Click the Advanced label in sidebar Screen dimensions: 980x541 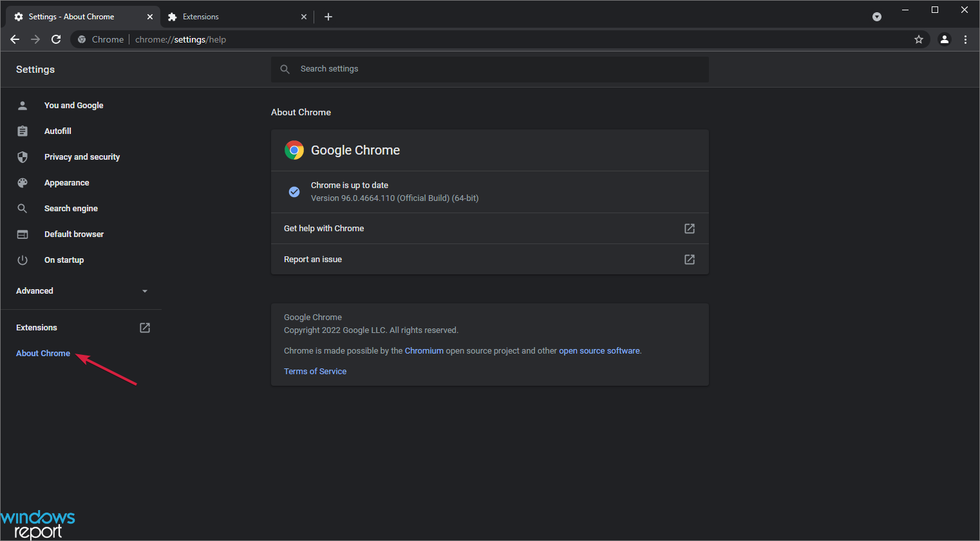tap(35, 291)
